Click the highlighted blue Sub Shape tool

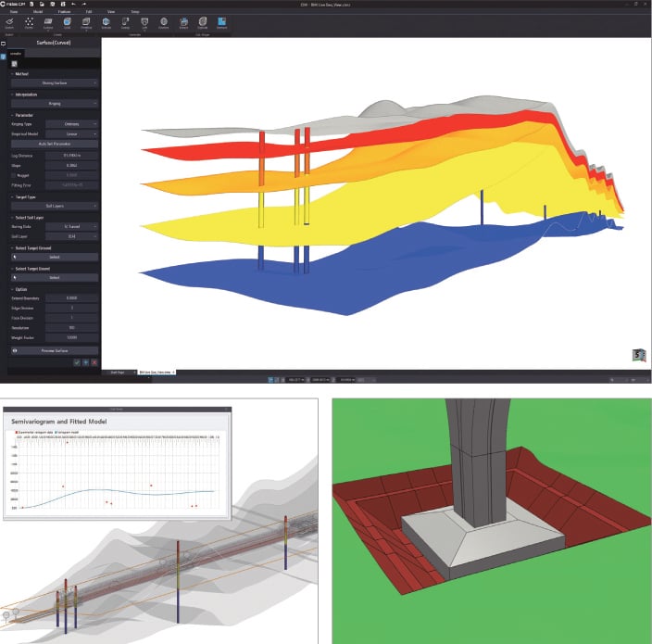pos(221,23)
